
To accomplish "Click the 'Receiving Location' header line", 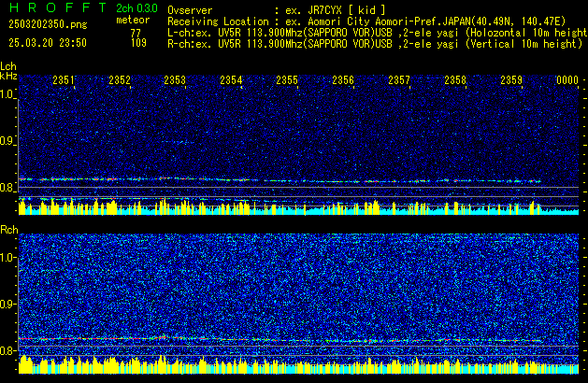I will click(366, 21).
